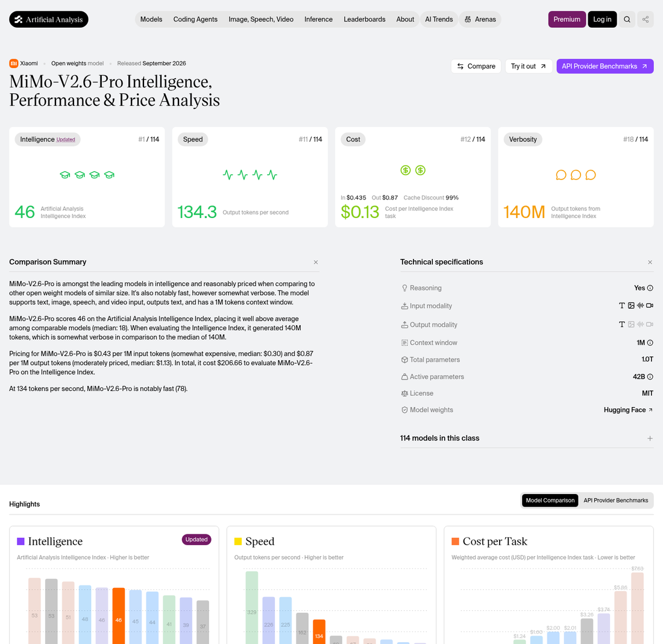Click the Intelligence card label pill
663x644 pixels.
48,139
